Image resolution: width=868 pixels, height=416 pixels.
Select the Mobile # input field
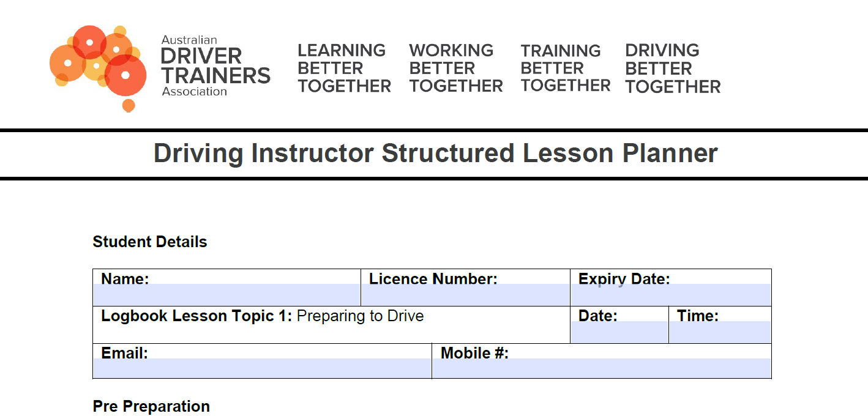[601, 368]
